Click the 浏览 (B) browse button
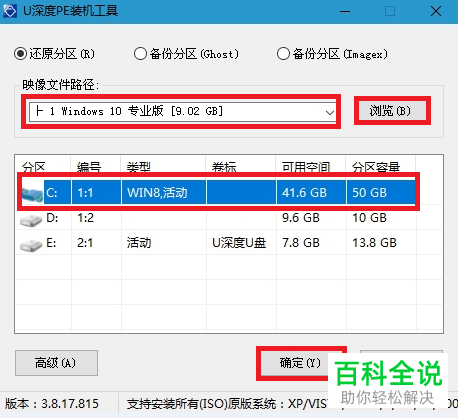The width and height of the screenshot is (458, 418). point(392,111)
